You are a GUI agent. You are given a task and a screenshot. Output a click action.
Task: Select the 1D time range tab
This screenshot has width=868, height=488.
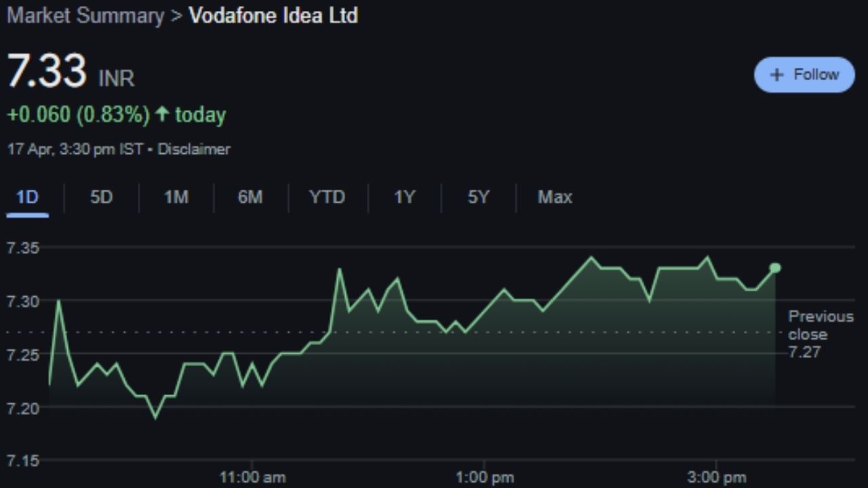tap(27, 197)
